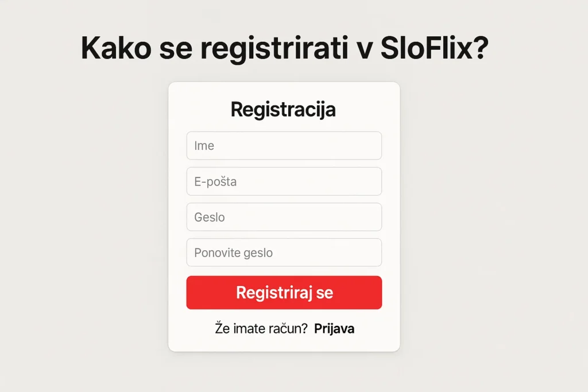Click the second form field E-pošta

click(x=284, y=181)
